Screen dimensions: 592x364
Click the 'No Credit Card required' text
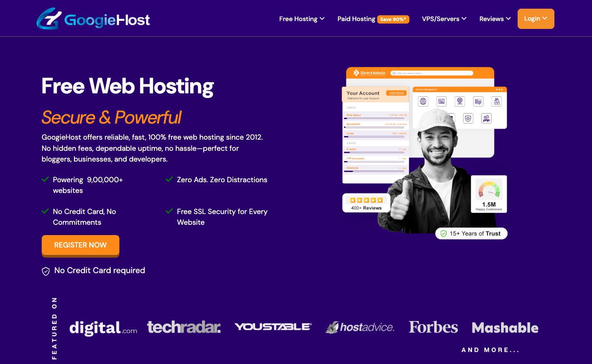click(x=100, y=270)
